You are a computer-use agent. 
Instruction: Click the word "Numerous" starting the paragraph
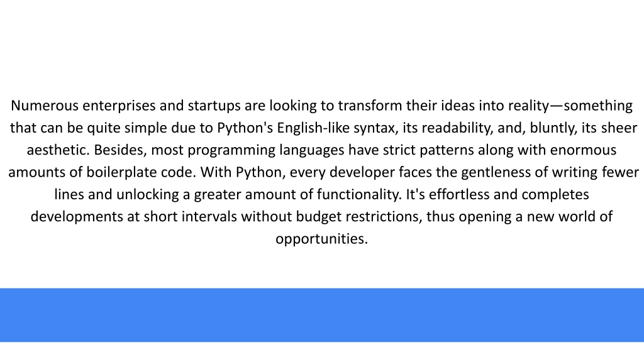pyautogui.click(x=45, y=106)
